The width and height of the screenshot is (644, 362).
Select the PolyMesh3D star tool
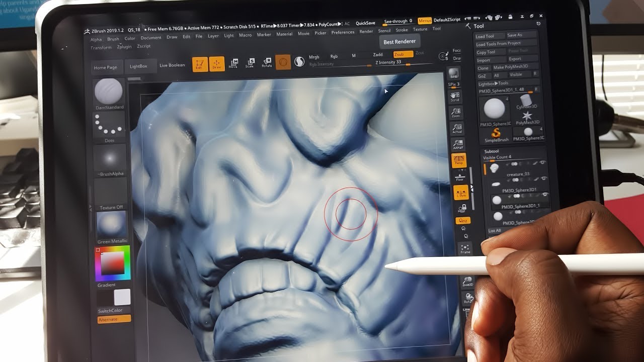pyautogui.click(x=527, y=118)
